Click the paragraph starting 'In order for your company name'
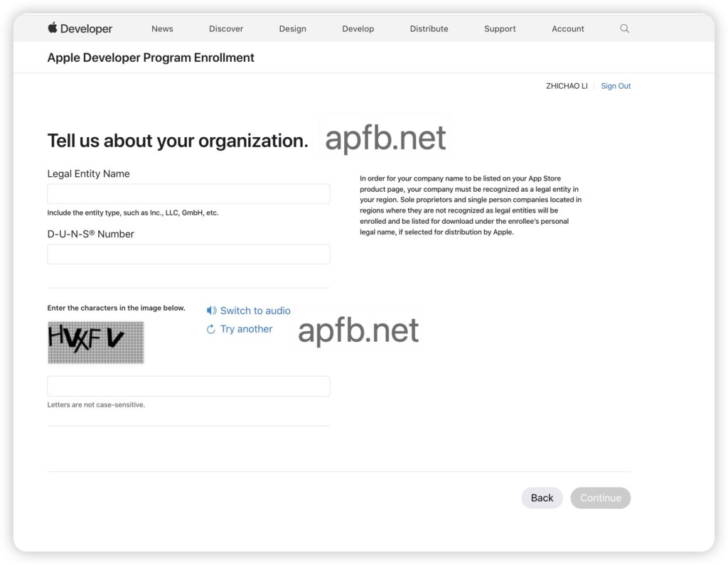This screenshot has height=565, width=728. click(x=471, y=205)
